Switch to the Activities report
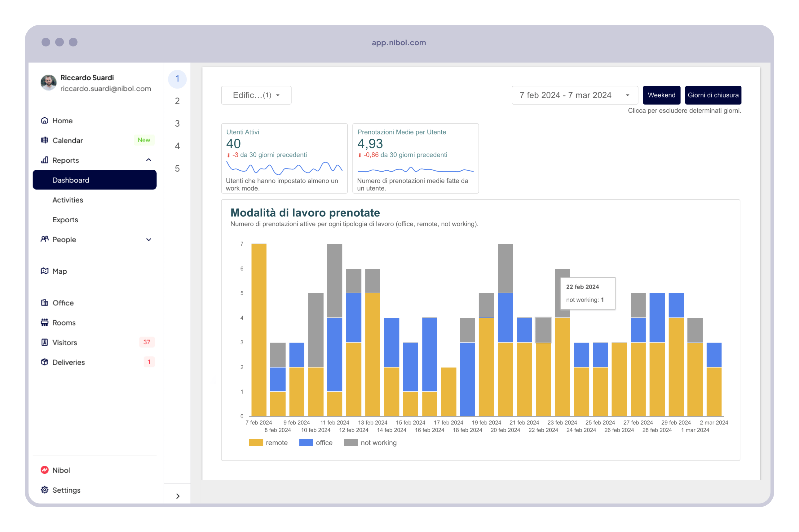799x532 pixels. coord(68,200)
